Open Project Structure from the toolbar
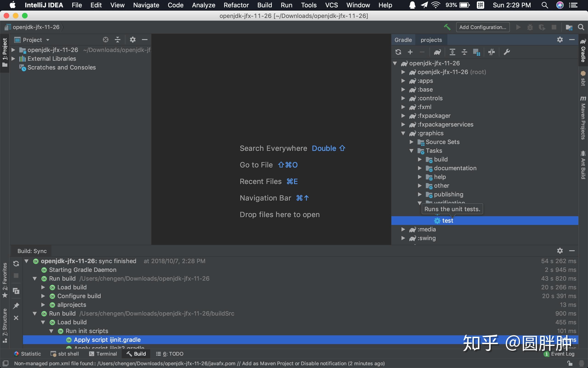588x368 pixels. pyautogui.click(x=569, y=27)
